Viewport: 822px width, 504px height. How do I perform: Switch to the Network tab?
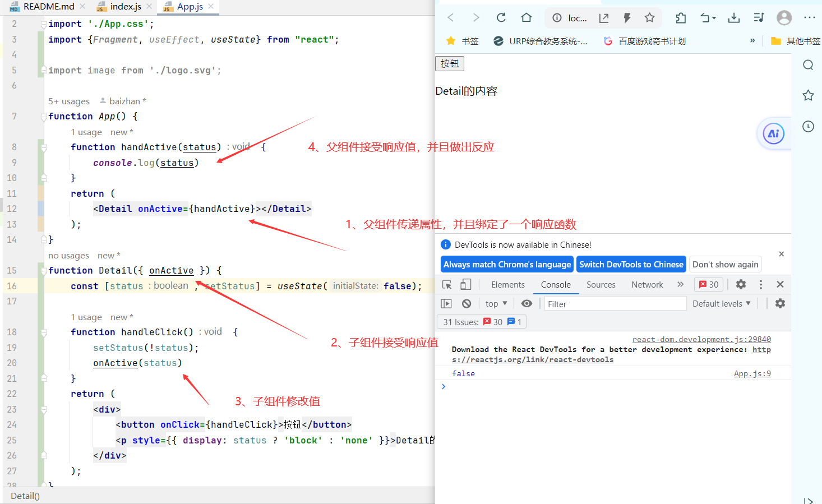(x=647, y=285)
